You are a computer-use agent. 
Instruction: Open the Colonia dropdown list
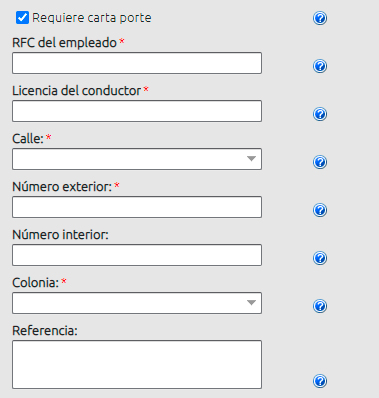pos(137,303)
